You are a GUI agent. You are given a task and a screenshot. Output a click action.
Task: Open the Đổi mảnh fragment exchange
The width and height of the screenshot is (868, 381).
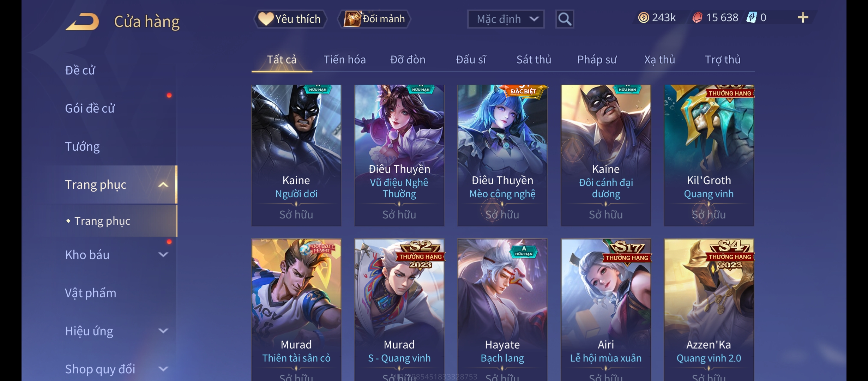point(374,19)
